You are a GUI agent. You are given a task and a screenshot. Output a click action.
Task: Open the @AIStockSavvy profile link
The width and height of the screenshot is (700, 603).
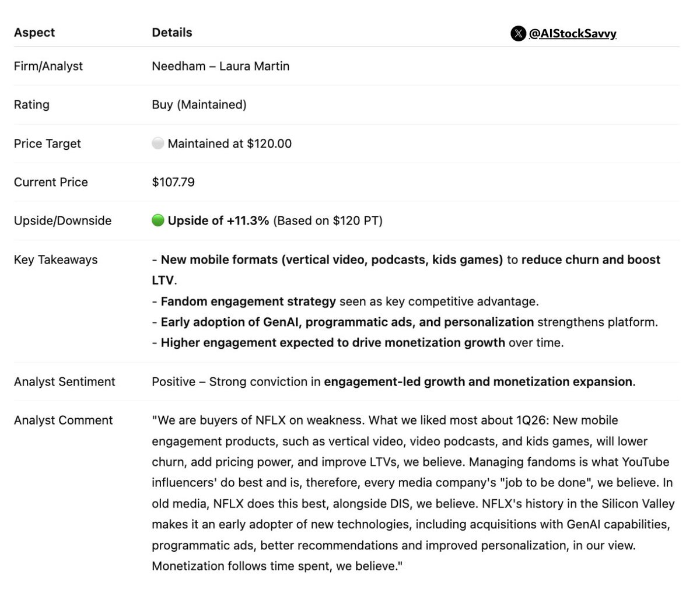click(572, 34)
